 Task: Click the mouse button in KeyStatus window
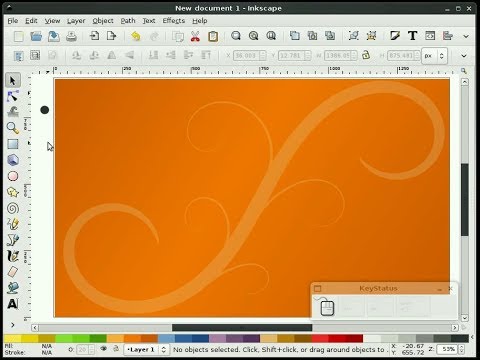coord(327,307)
